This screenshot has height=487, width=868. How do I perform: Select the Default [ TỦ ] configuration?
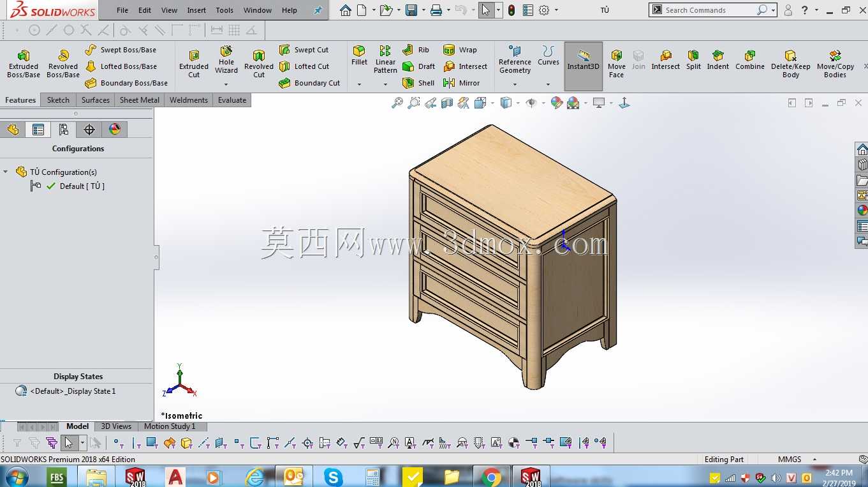pyautogui.click(x=82, y=186)
